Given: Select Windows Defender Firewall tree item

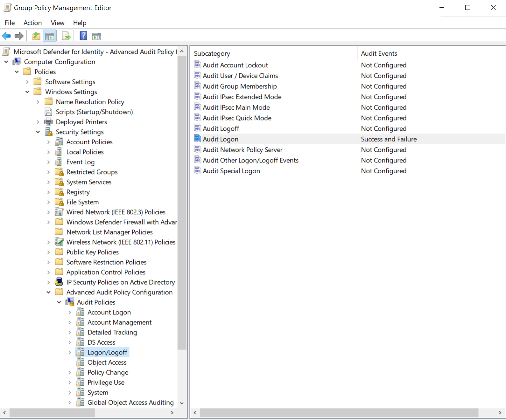Looking at the screenshot, I should 122,222.
